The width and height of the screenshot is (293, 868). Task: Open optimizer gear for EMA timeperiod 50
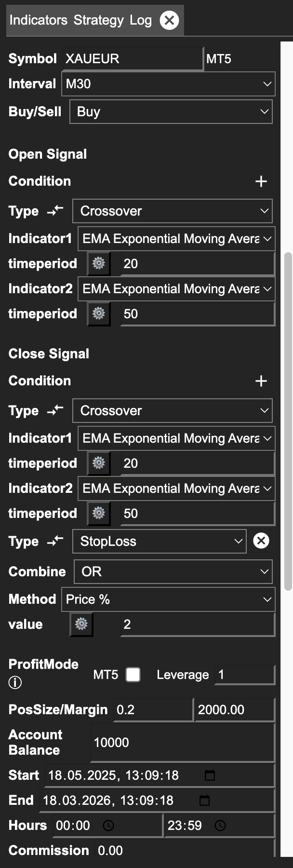[x=98, y=313]
